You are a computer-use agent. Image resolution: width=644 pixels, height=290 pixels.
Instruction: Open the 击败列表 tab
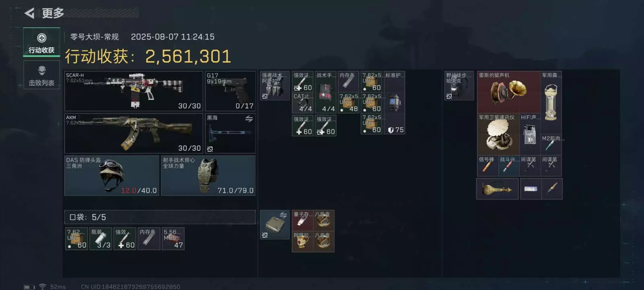41,75
